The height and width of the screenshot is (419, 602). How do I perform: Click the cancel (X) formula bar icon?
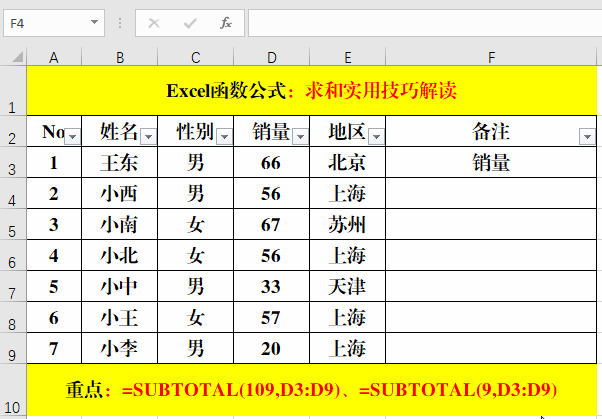pyautogui.click(x=154, y=23)
